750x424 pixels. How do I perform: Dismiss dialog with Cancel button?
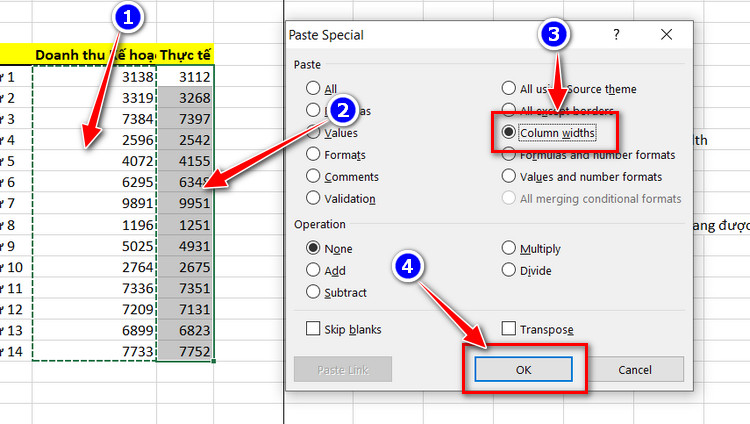tap(635, 369)
